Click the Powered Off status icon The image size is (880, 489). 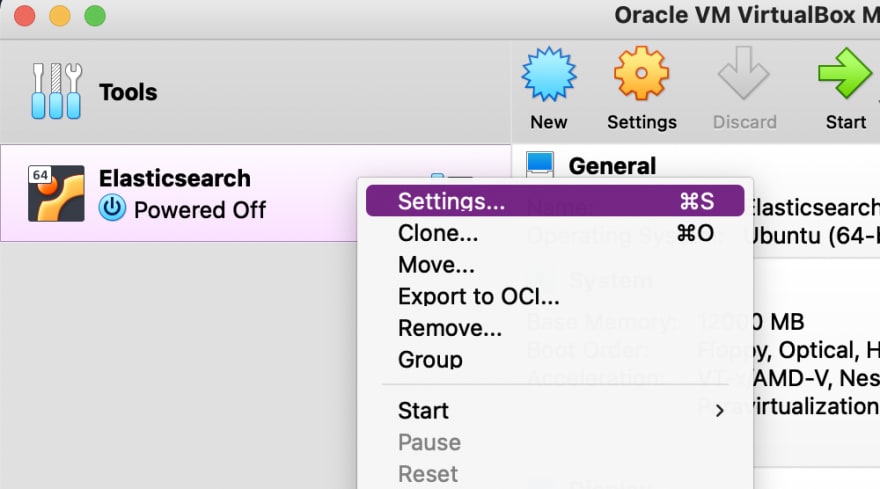click(112, 208)
